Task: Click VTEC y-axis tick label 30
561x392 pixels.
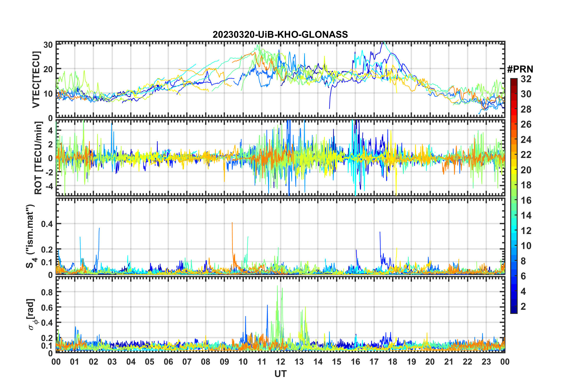Action: (48, 45)
